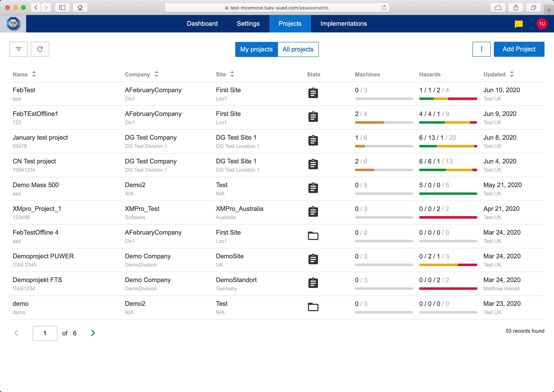Click the refresh list icon
This screenshot has height=392, width=554.
40,49
